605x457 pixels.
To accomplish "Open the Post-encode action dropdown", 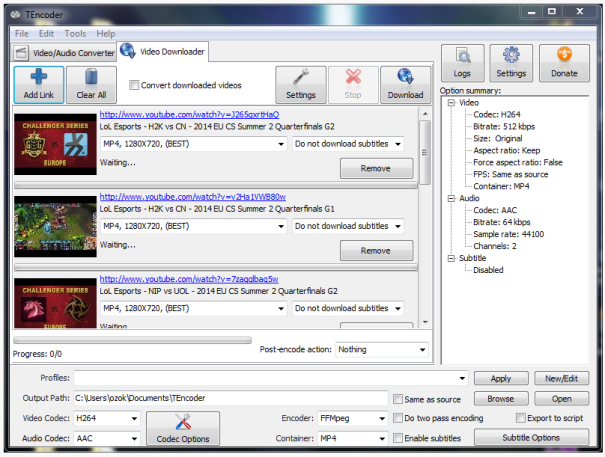I will click(x=382, y=350).
